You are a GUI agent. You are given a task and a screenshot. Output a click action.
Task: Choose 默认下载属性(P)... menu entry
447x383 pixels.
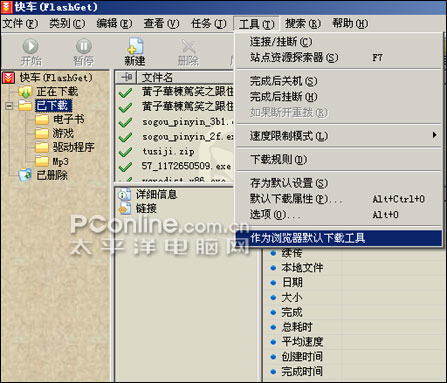[339, 199]
